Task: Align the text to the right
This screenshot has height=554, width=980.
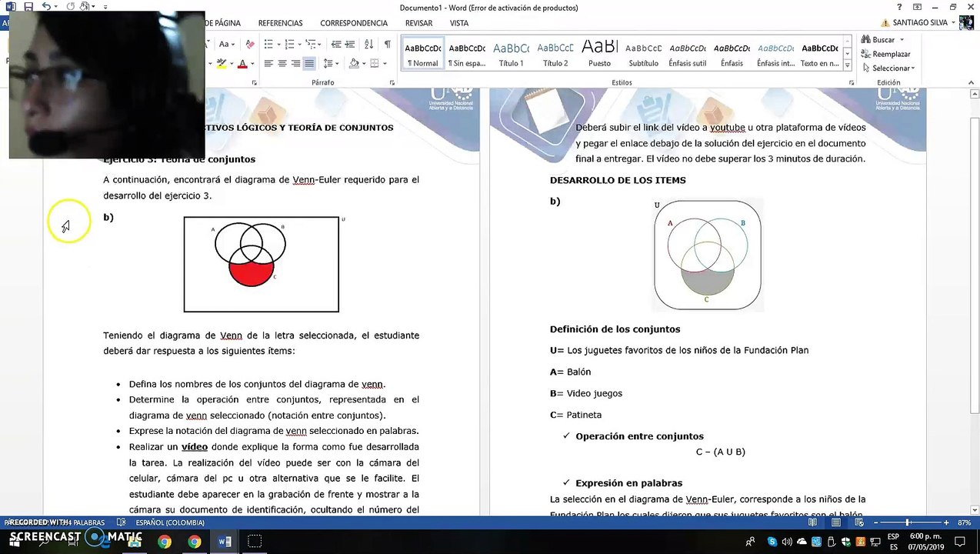Action: (x=295, y=63)
